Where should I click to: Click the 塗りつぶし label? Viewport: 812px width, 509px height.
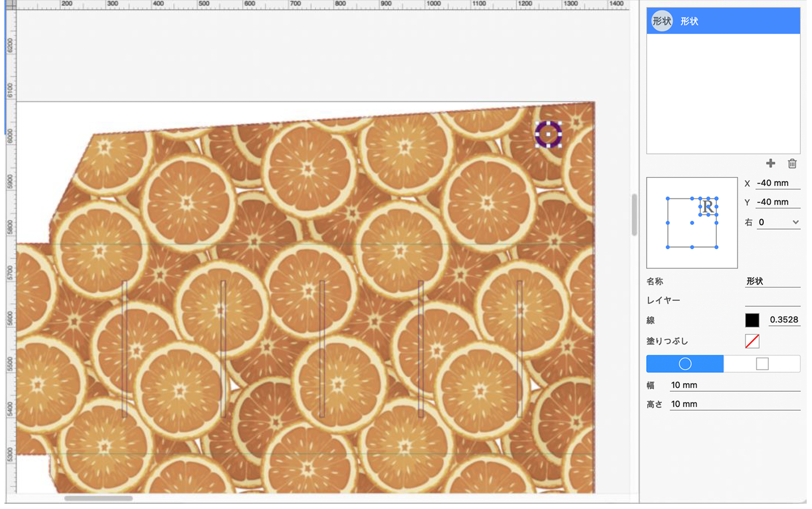coord(667,341)
